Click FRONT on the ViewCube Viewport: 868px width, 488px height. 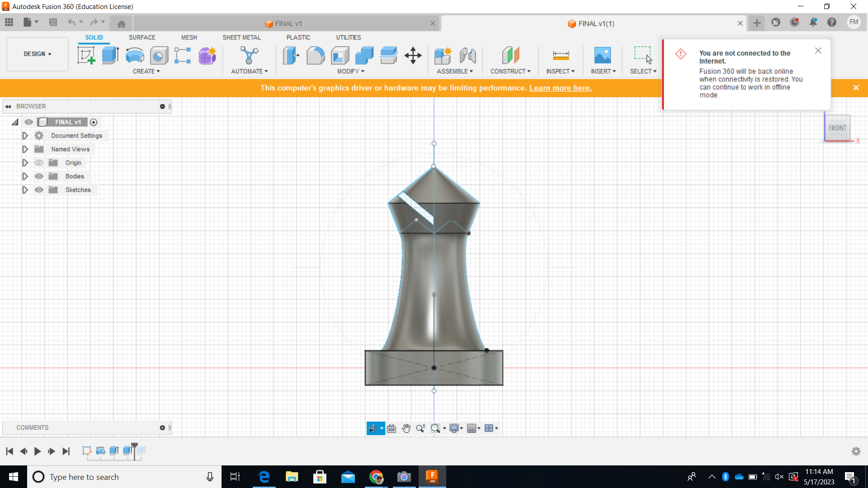point(837,128)
